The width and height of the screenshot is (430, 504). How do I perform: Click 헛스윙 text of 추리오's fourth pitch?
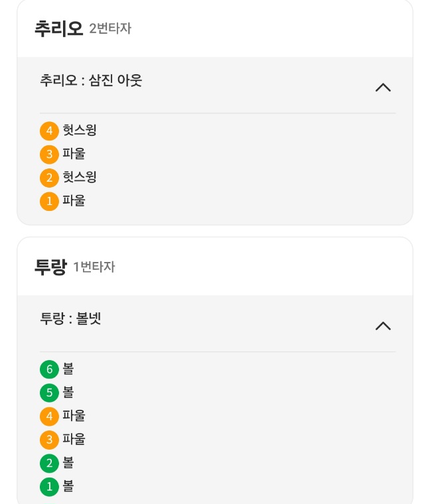point(80,131)
